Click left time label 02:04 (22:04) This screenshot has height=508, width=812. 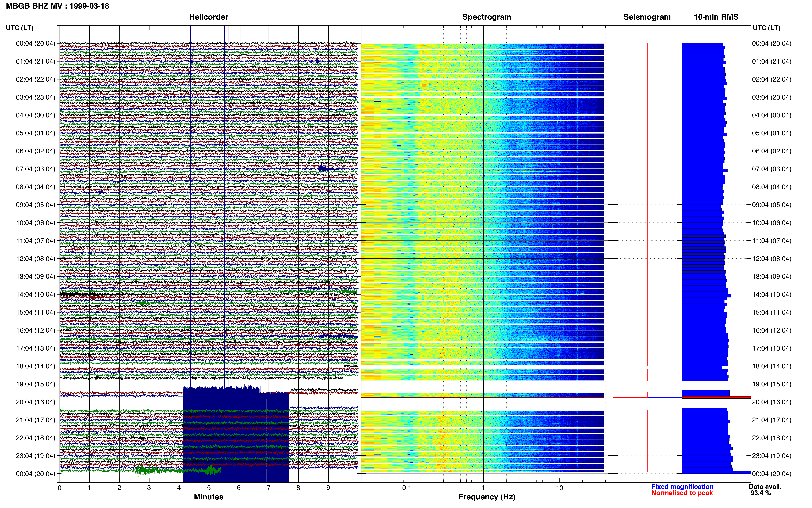[36, 79]
